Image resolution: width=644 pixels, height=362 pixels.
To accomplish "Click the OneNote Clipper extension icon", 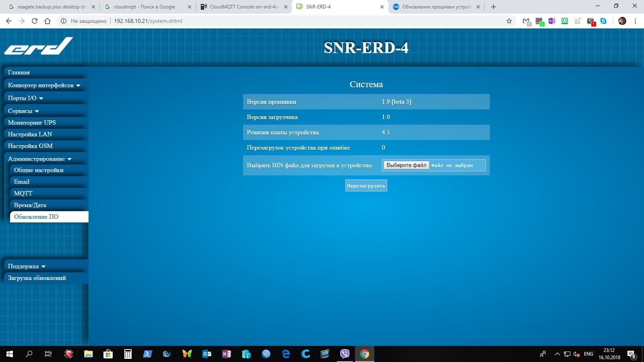I will click(x=552, y=21).
